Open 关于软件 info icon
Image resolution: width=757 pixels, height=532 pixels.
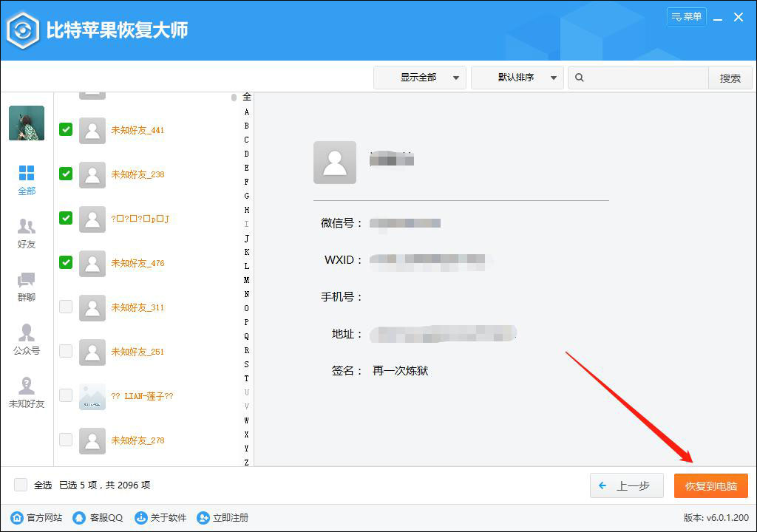[140, 518]
